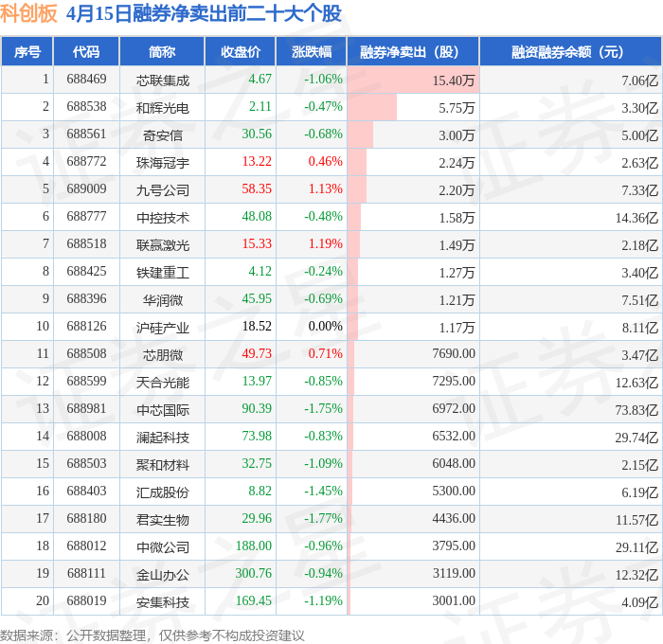Select stock code 688126
Viewport: 663px width, 644px height.
pyautogui.click(x=86, y=327)
